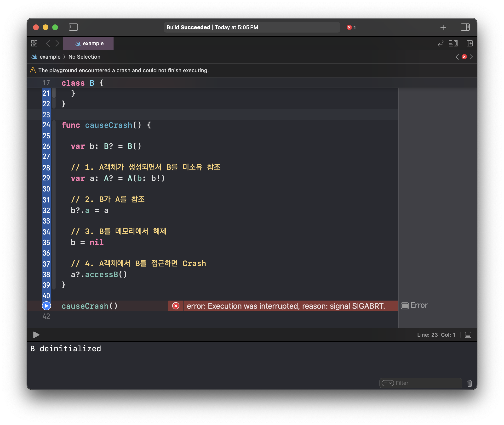Click the red error count badge
The width and height of the screenshot is (504, 425).
coord(351,28)
